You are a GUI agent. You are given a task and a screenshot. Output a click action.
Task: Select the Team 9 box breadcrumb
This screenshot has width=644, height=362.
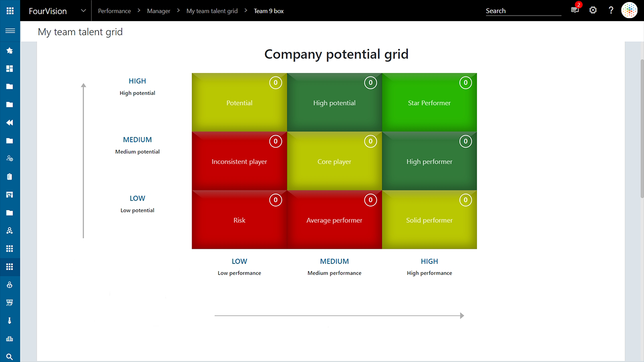pyautogui.click(x=269, y=11)
